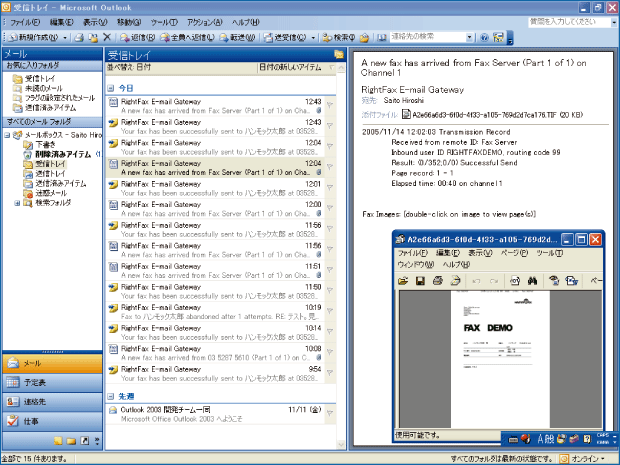Open the 移動 menu in Outlook
Screen dimensions: 620x465
tap(129, 22)
